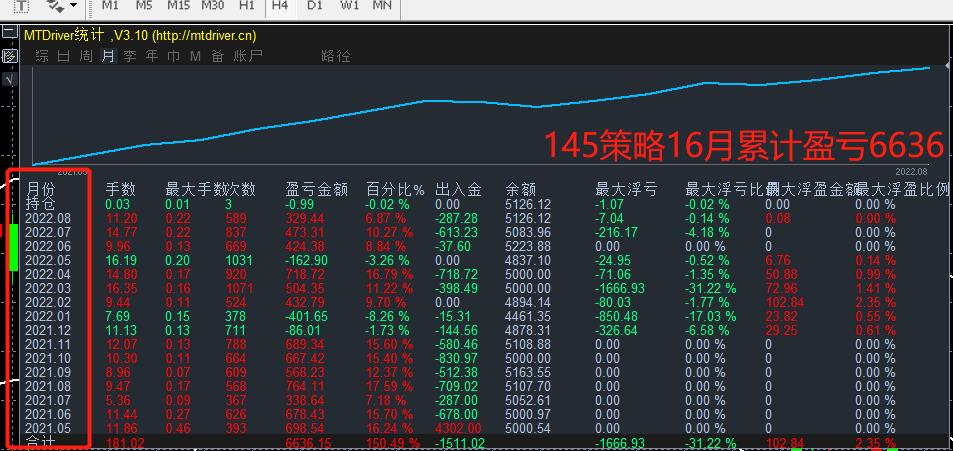
Task: Click the 盈亏金额 column header
Action: (317, 189)
